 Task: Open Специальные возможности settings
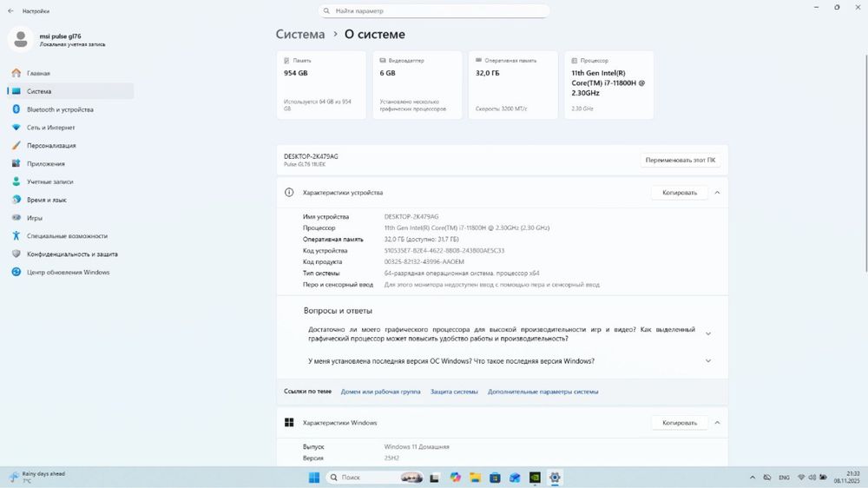pyautogui.click(x=70, y=236)
